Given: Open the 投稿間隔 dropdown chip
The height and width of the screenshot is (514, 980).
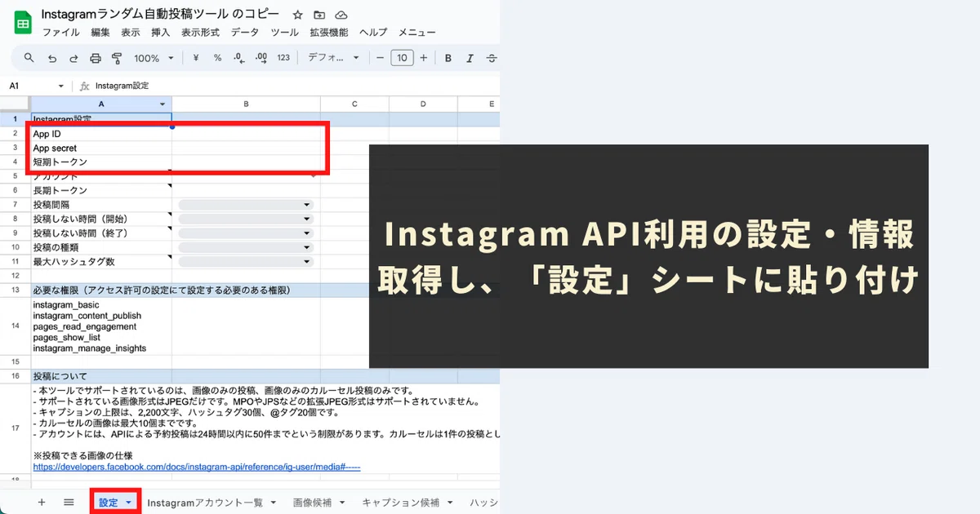Looking at the screenshot, I should 246,205.
